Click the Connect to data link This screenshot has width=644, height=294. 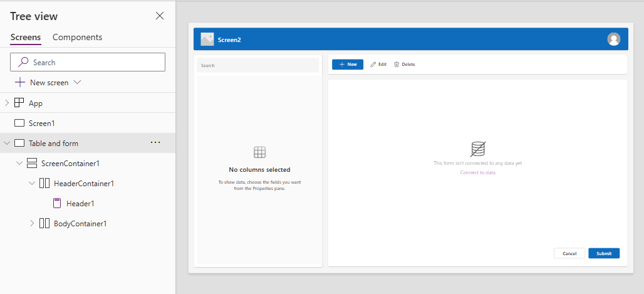pos(477,172)
